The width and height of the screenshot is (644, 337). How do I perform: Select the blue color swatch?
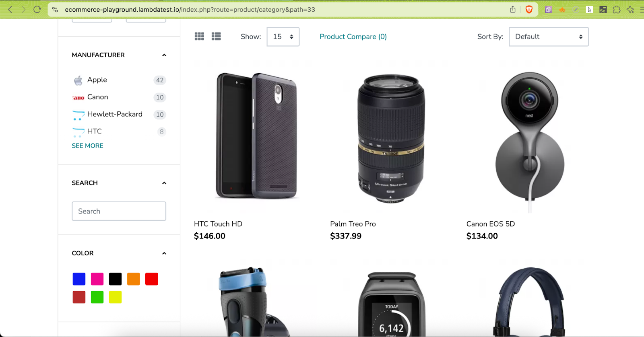[79, 279]
